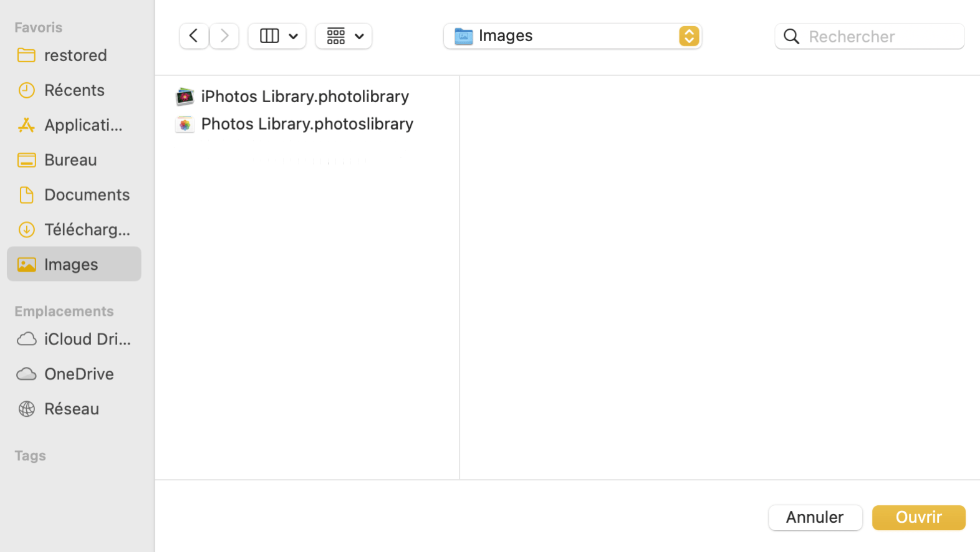Click the group-by grid icon
The height and width of the screenshot is (552, 980).
(x=336, y=36)
